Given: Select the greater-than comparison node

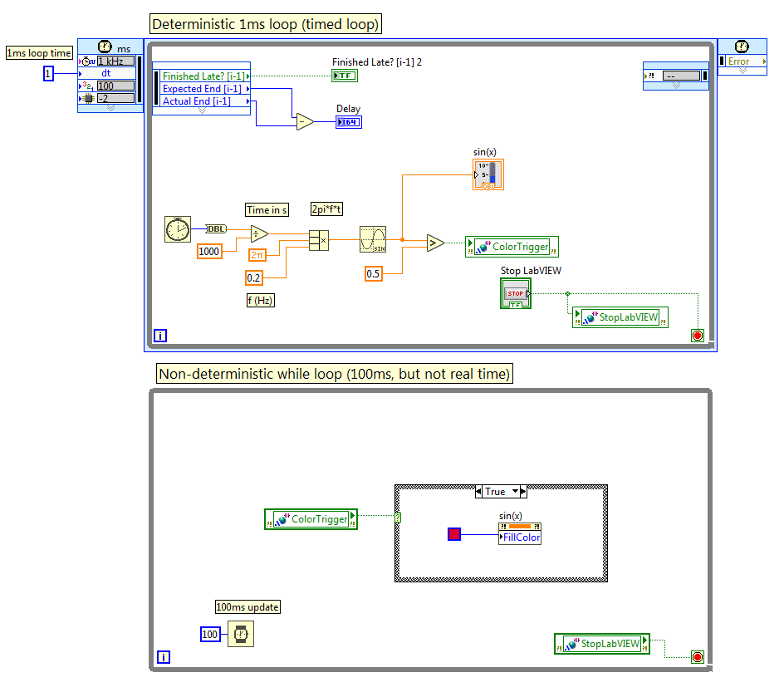Looking at the screenshot, I should 435,243.
